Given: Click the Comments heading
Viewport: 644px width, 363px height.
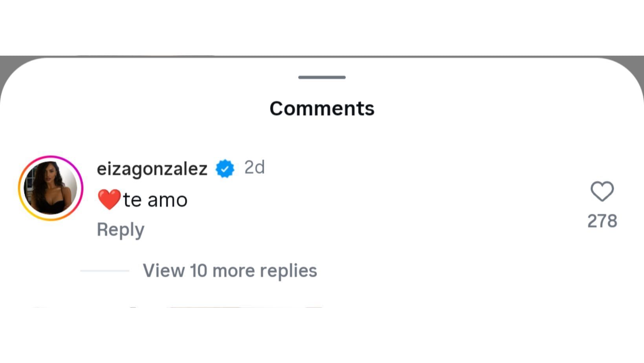Looking at the screenshot, I should click(x=322, y=108).
